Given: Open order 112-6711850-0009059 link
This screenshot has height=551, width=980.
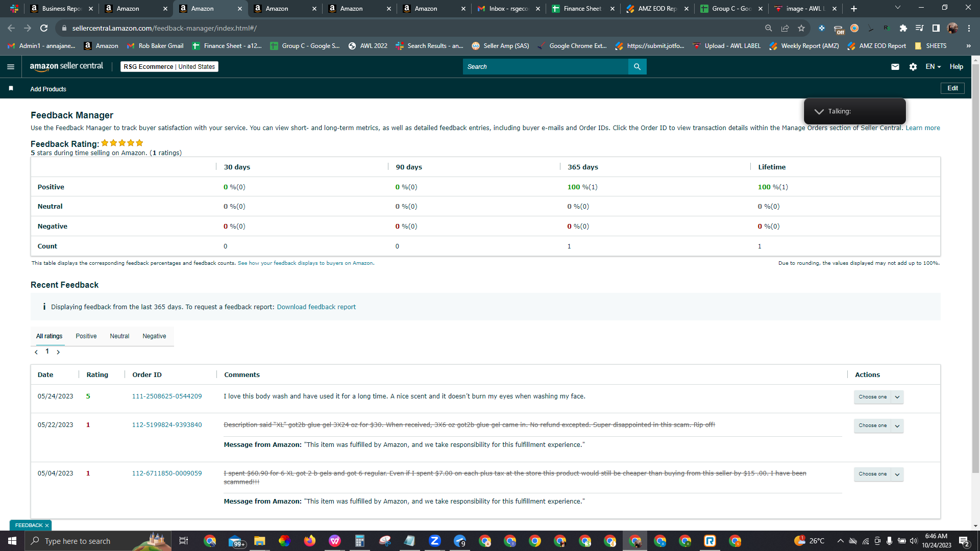Looking at the screenshot, I should coord(167,473).
